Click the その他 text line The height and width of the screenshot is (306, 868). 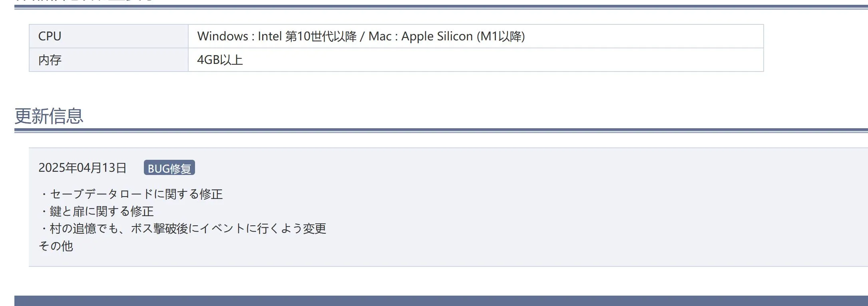pyautogui.click(x=56, y=246)
